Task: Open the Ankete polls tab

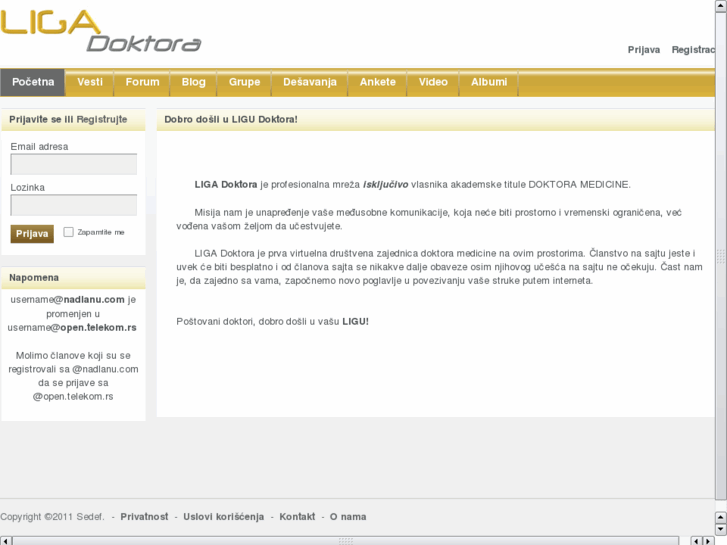Action: 378,82
